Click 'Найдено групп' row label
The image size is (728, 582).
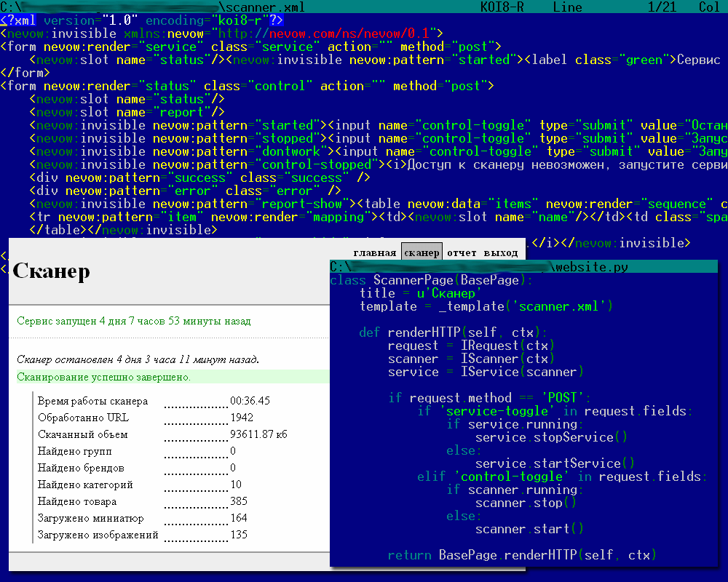(75, 452)
